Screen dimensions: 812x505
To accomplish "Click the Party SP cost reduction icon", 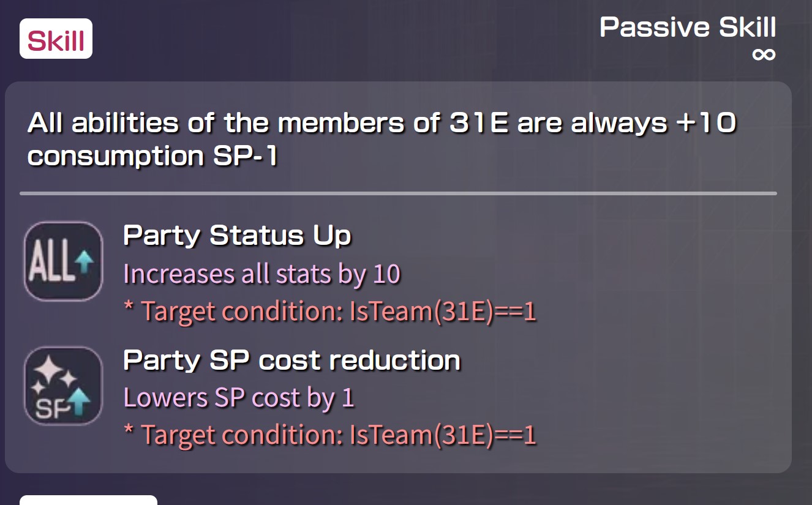I will tap(63, 386).
